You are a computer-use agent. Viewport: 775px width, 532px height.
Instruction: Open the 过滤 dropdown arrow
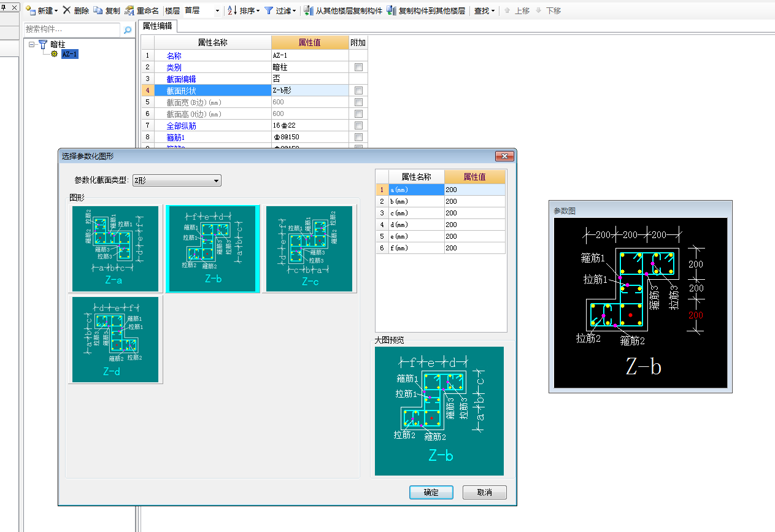click(295, 11)
